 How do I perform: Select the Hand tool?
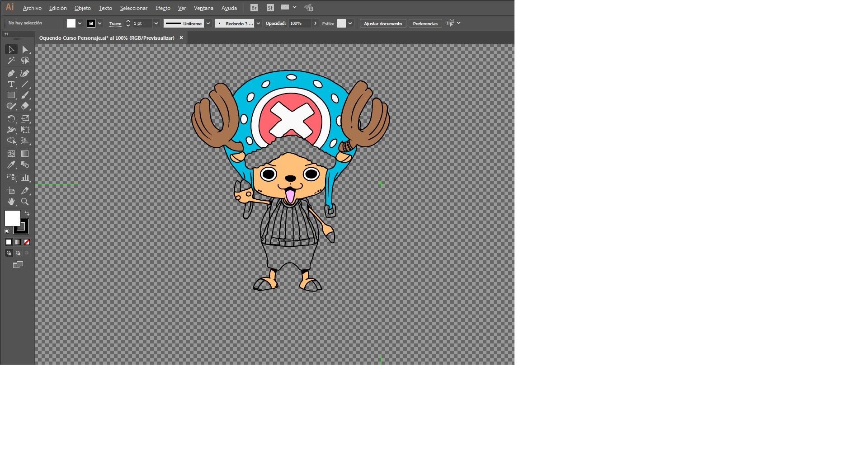pyautogui.click(x=11, y=202)
